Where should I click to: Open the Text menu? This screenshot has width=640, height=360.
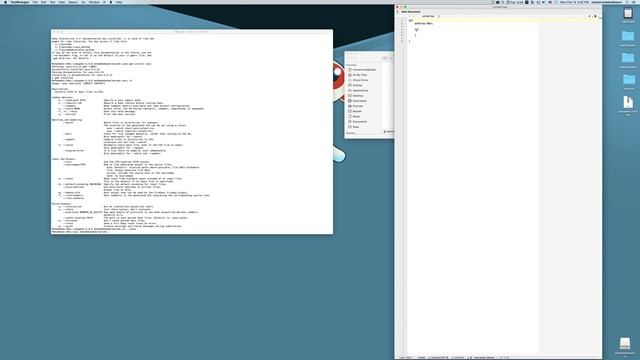click(52, 2)
